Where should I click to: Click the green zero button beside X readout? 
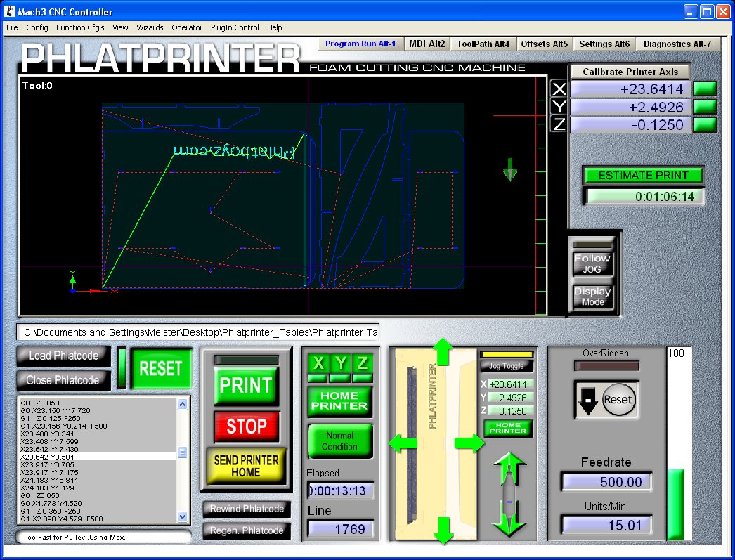pos(705,89)
